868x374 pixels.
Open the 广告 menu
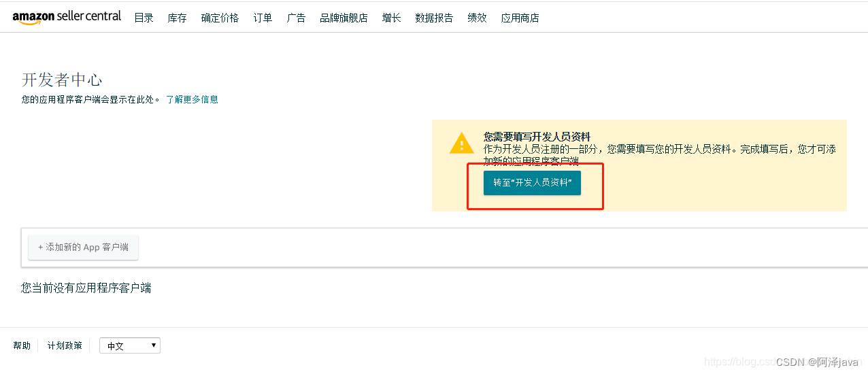(296, 18)
